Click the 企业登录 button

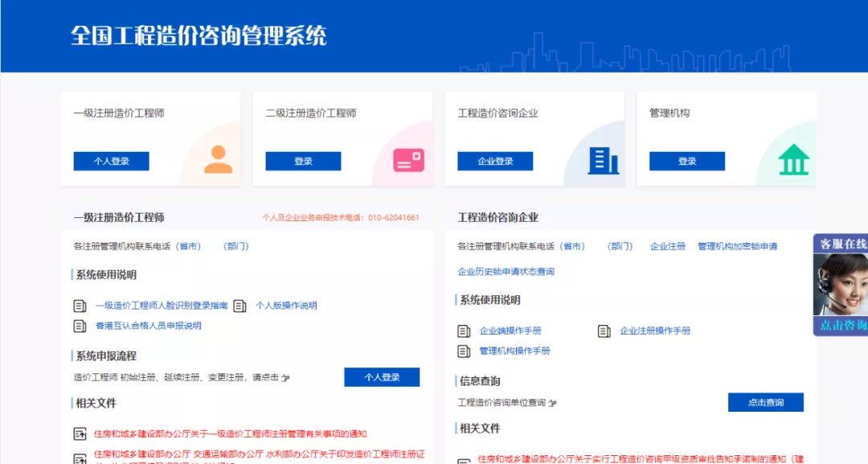495,161
